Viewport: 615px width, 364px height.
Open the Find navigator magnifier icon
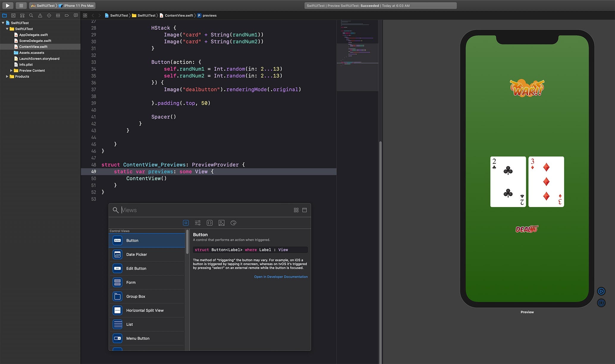(x=31, y=15)
